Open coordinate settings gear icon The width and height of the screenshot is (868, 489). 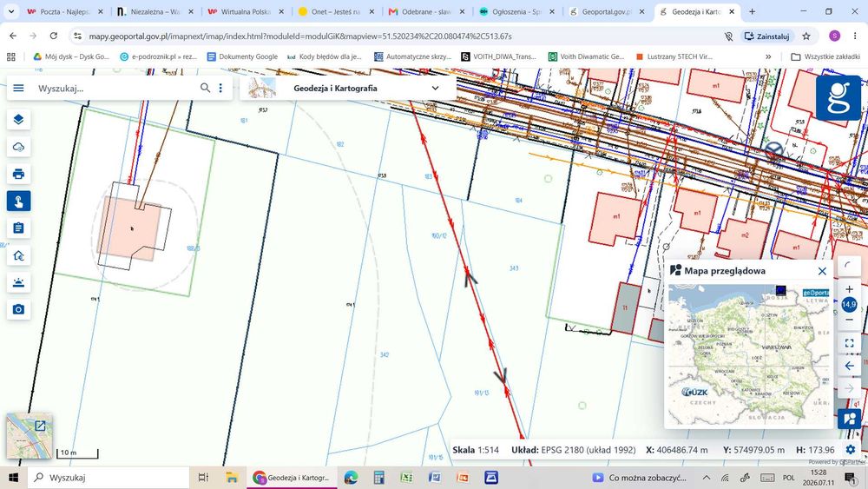851,450
